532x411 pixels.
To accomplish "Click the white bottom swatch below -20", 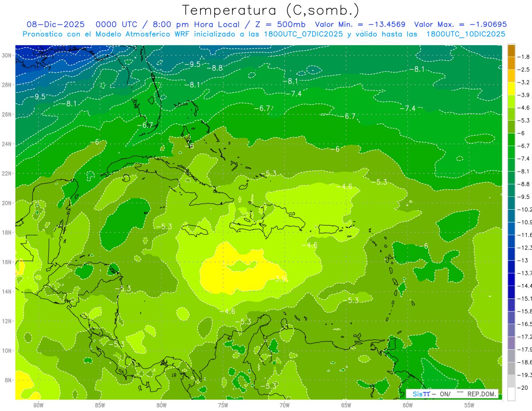I will coord(512,394).
